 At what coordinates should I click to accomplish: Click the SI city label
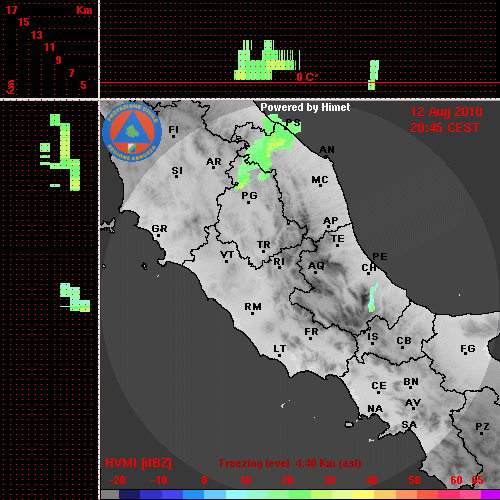pos(177,172)
